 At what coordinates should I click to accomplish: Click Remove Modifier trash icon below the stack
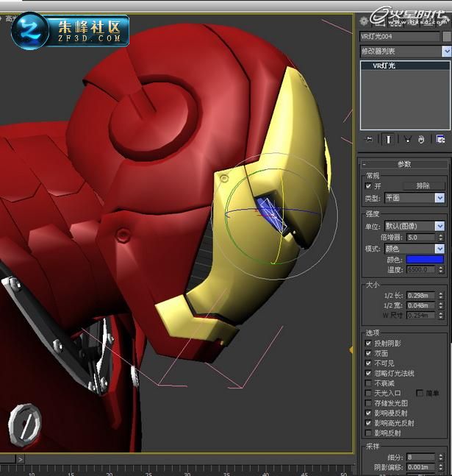pos(421,139)
